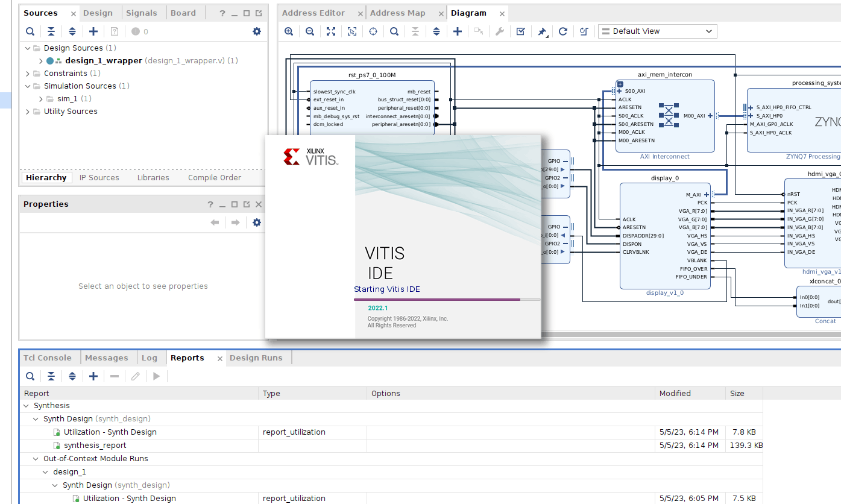Click the auto-fit selection crosshair icon
The width and height of the screenshot is (841, 504).
pos(373,31)
